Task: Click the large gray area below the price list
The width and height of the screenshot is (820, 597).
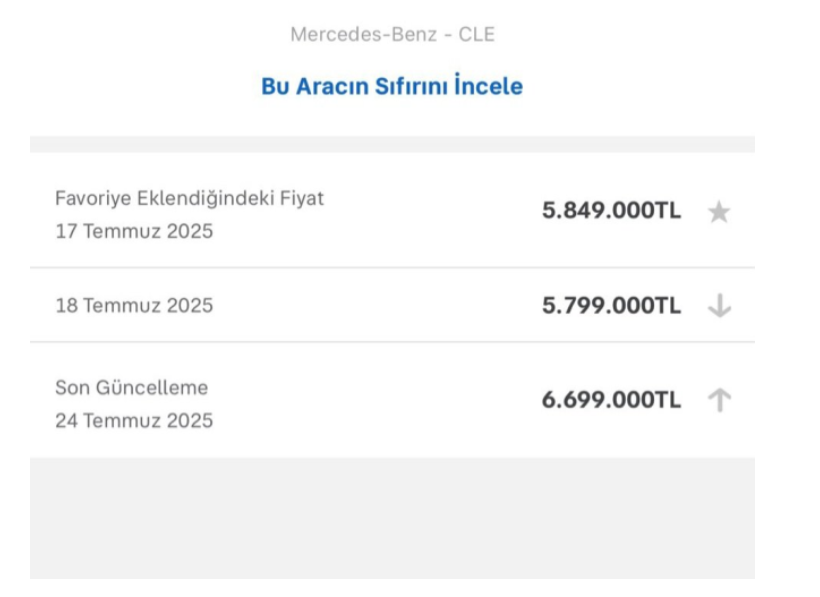Action: 392,518
